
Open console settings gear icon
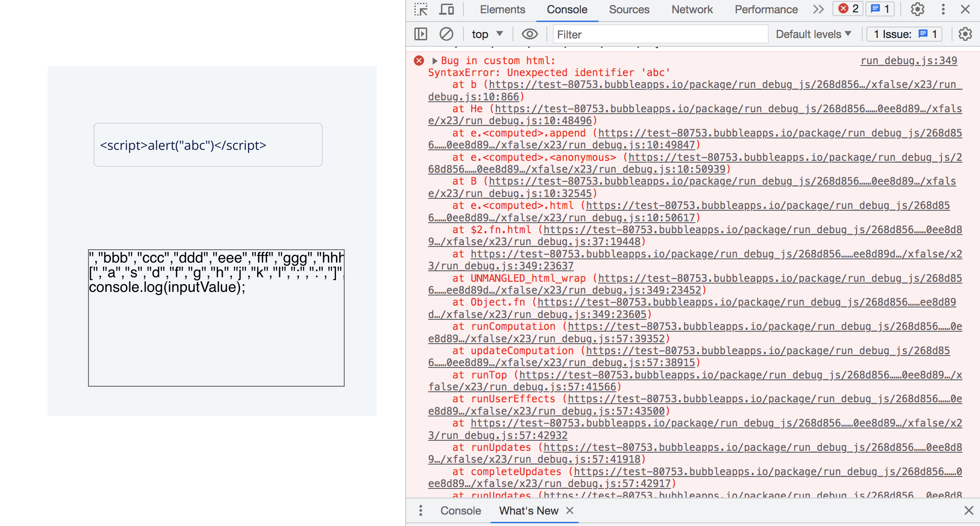point(965,34)
